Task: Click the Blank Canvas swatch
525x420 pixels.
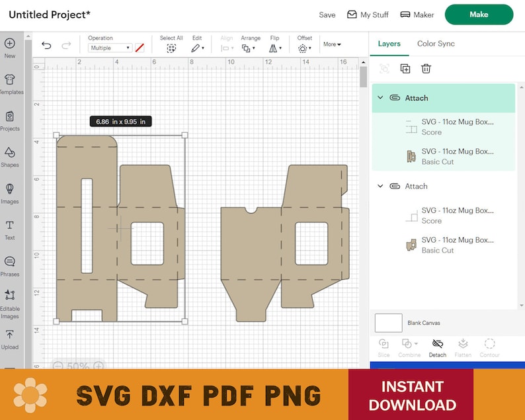Action: pos(388,323)
